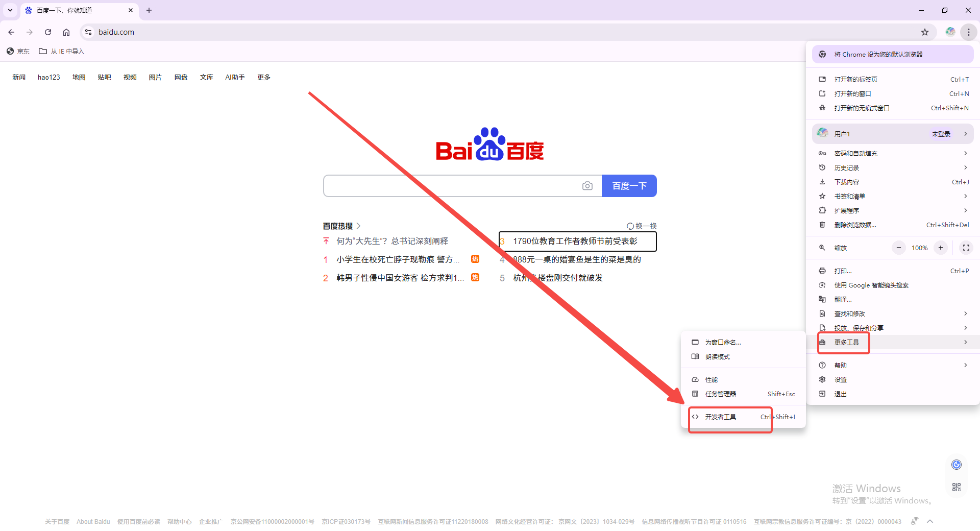Click the browser forward arrow
The height and width of the screenshot is (531, 980).
tap(30, 32)
